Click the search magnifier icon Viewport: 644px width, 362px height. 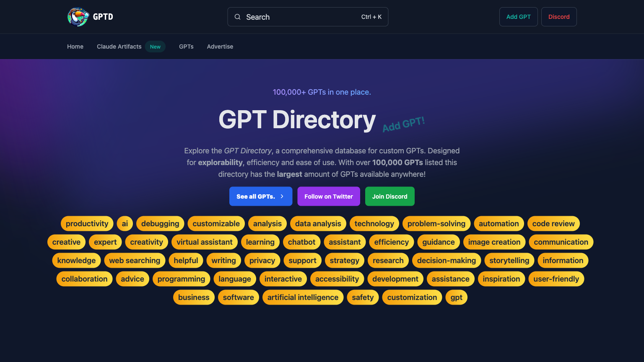pos(238,17)
